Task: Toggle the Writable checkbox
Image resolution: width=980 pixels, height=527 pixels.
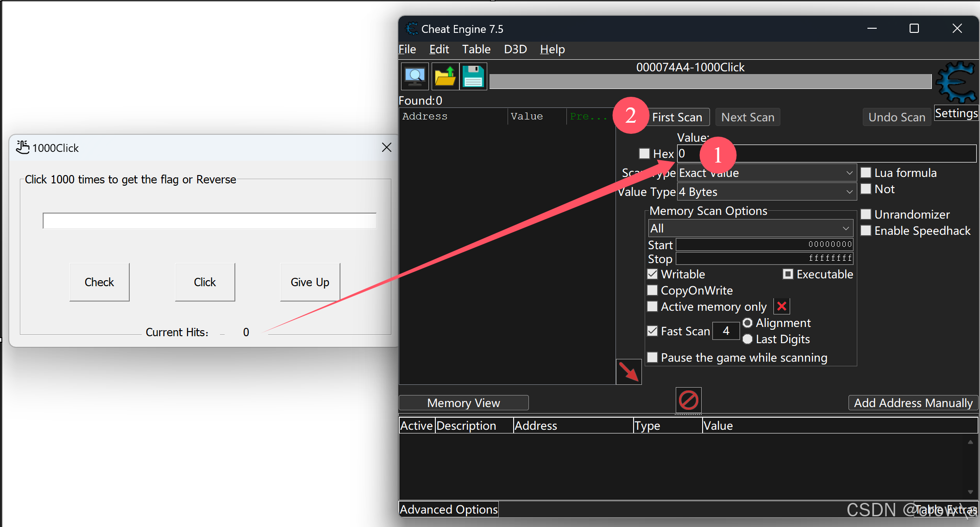Action: tap(653, 274)
